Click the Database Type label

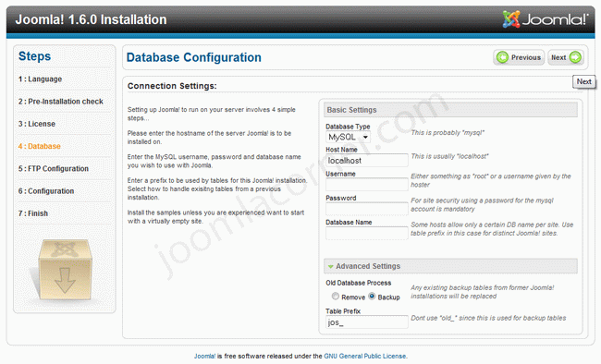[348, 127]
